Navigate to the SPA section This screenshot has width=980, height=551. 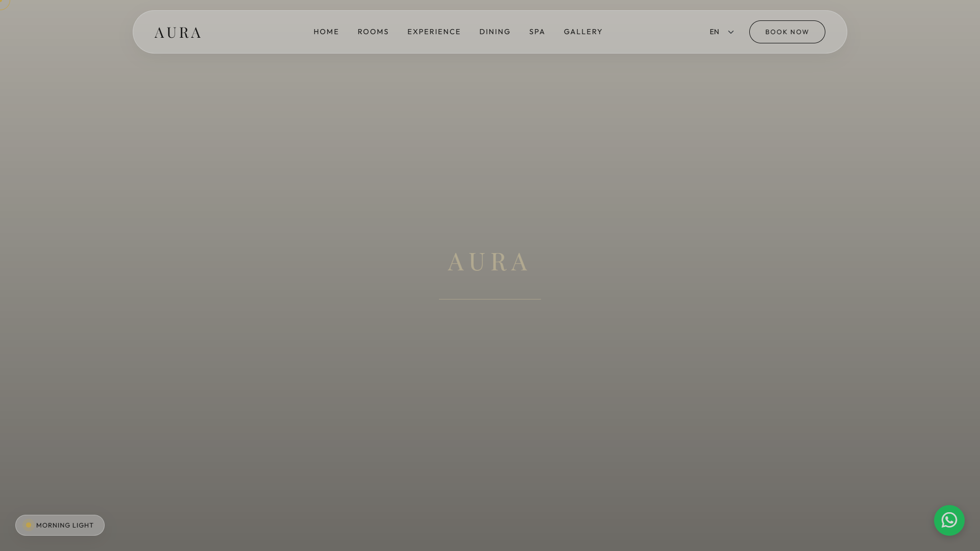[537, 32]
